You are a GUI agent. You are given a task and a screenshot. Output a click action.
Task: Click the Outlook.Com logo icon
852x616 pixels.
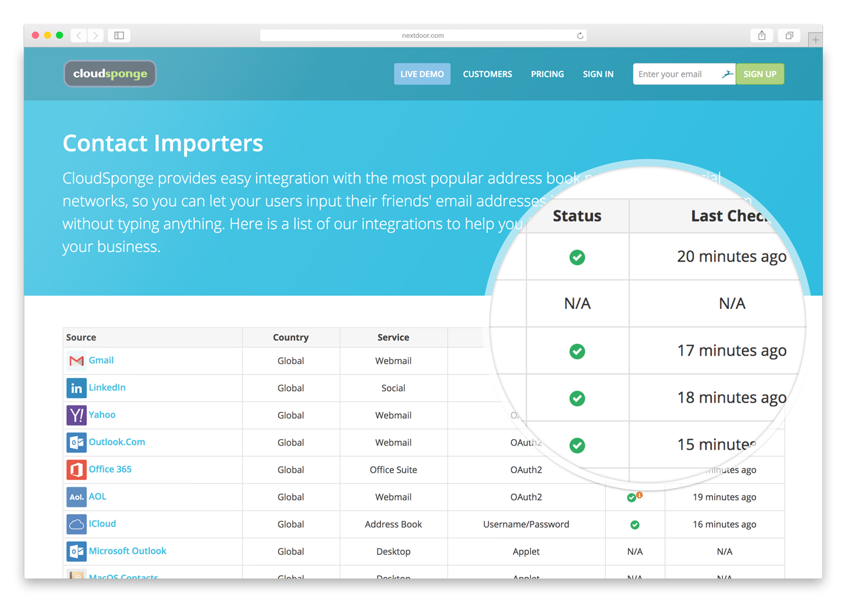76,443
